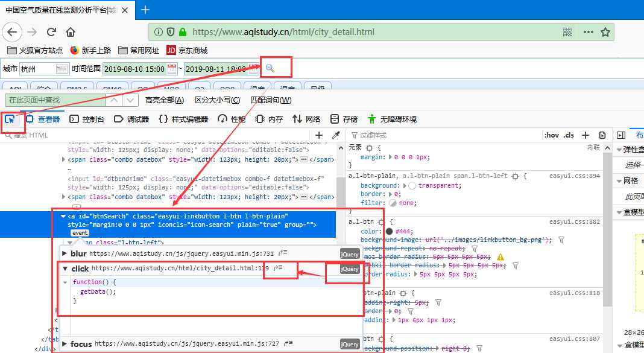Open page actions three-dot menu
Image resolution: width=644 pixels, height=353 pixels.
[588, 32]
